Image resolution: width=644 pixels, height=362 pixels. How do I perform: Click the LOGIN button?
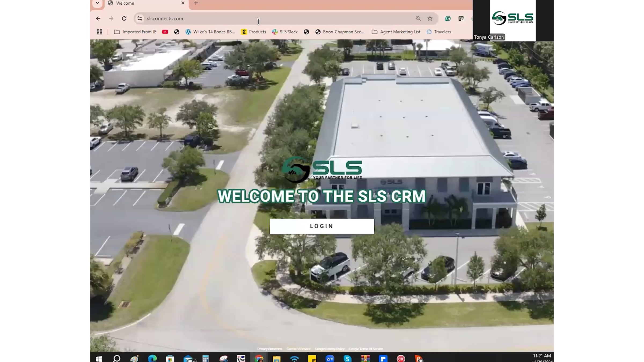tap(322, 226)
